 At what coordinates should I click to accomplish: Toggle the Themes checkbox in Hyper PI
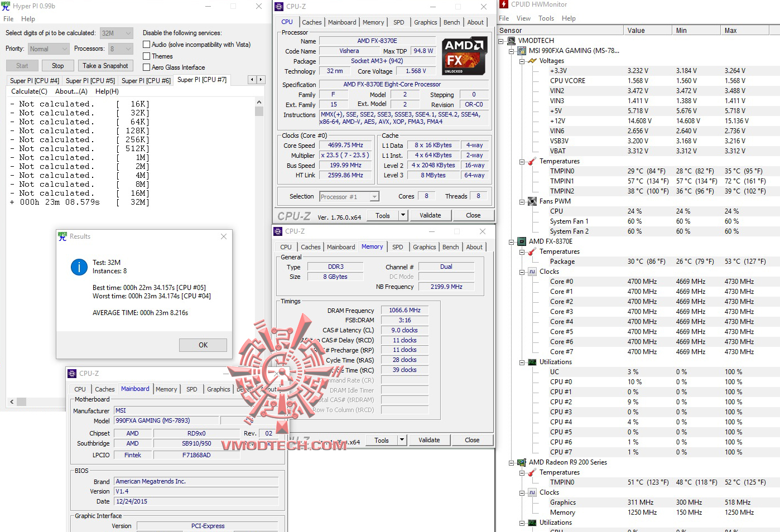[x=147, y=56]
